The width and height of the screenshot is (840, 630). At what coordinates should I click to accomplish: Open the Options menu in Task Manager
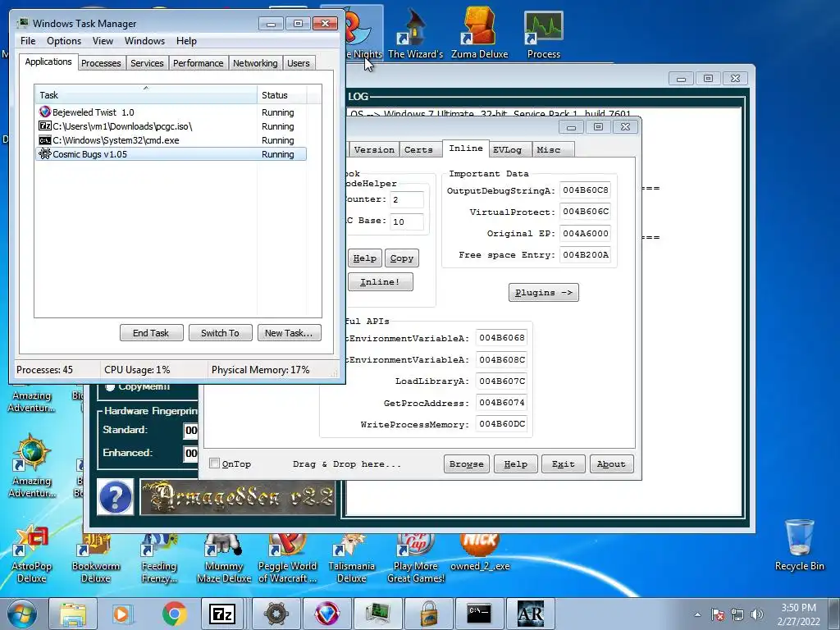click(x=64, y=41)
